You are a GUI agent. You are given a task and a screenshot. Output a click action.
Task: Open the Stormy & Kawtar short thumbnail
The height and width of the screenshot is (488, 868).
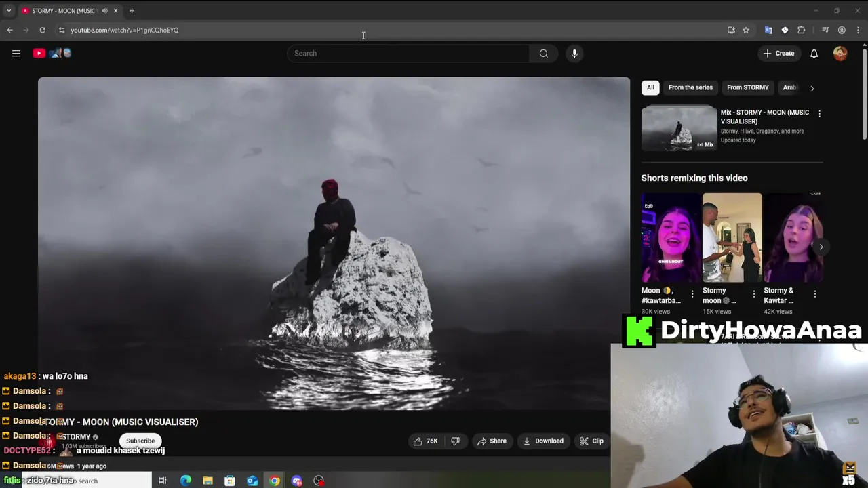tap(793, 238)
